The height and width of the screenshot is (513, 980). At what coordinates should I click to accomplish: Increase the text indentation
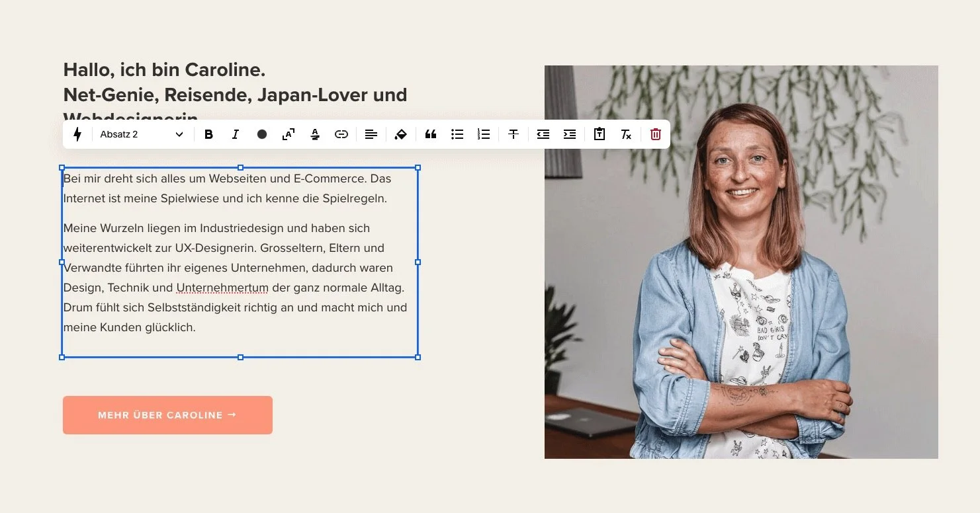pos(570,134)
